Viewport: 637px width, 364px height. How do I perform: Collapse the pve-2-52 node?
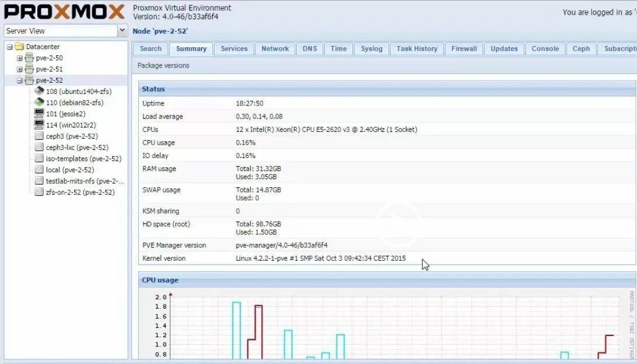coord(19,80)
